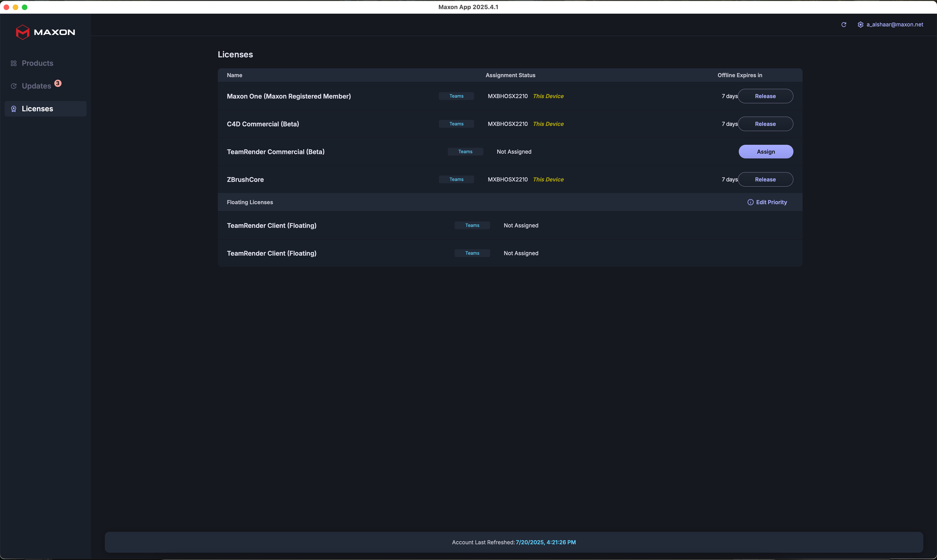The image size is (937, 560).
Task: Release the ZBrushCore license
Action: (x=765, y=180)
